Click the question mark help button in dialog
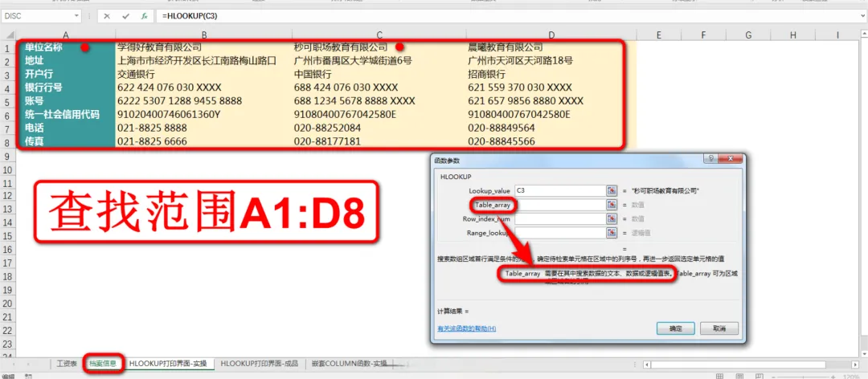Viewport: 868px width, 379px height. [710, 159]
